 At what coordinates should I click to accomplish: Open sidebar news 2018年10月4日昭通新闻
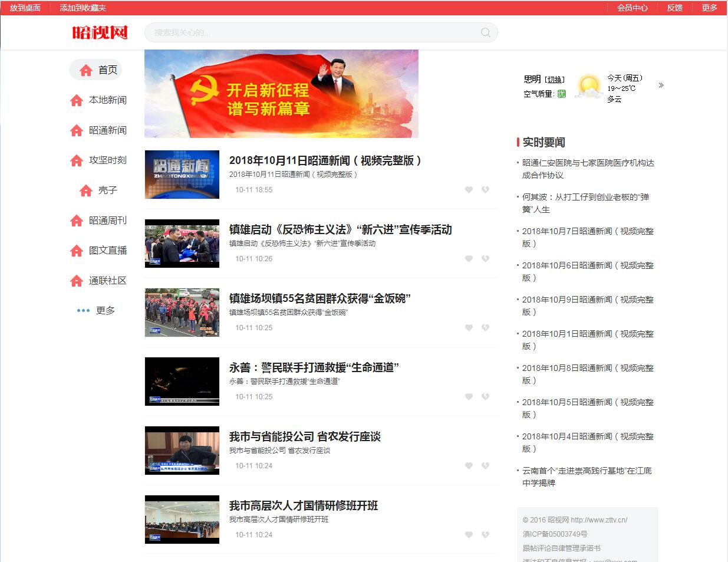click(x=588, y=442)
